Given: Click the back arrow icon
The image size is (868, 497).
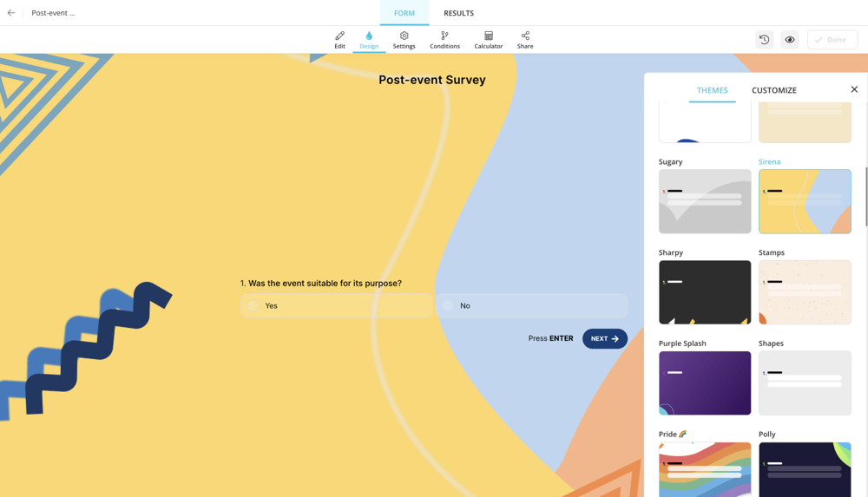Looking at the screenshot, I should tap(11, 13).
